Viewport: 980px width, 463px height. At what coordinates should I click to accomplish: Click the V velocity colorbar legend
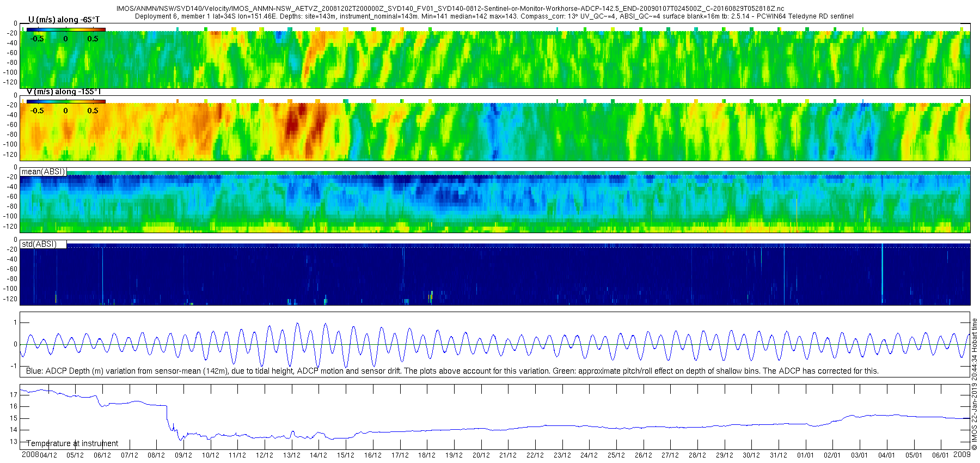[x=66, y=101]
